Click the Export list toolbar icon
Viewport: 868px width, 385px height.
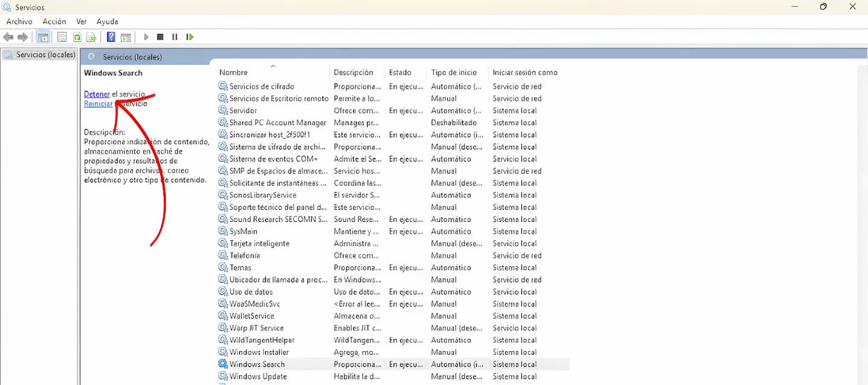(92, 37)
